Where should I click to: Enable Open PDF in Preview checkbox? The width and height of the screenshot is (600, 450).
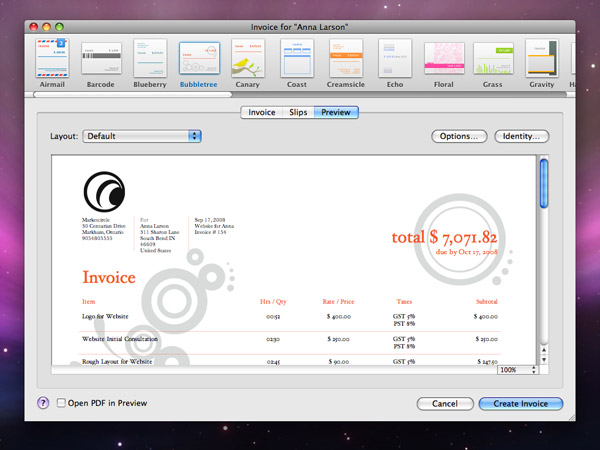pos(61,403)
